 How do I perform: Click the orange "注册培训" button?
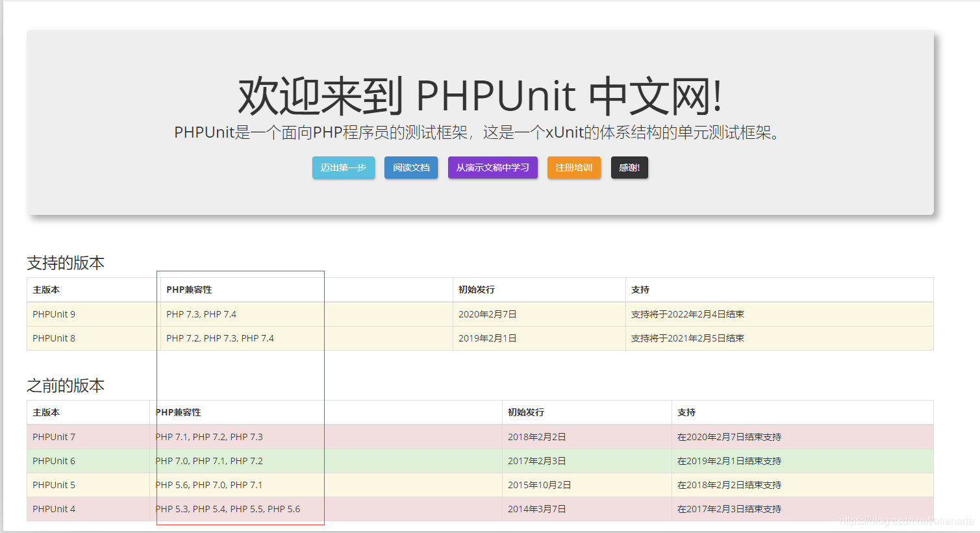[573, 167]
